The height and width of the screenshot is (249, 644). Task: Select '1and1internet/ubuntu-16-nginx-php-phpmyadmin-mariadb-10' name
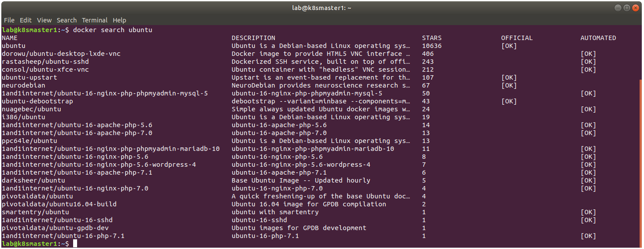pos(111,149)
